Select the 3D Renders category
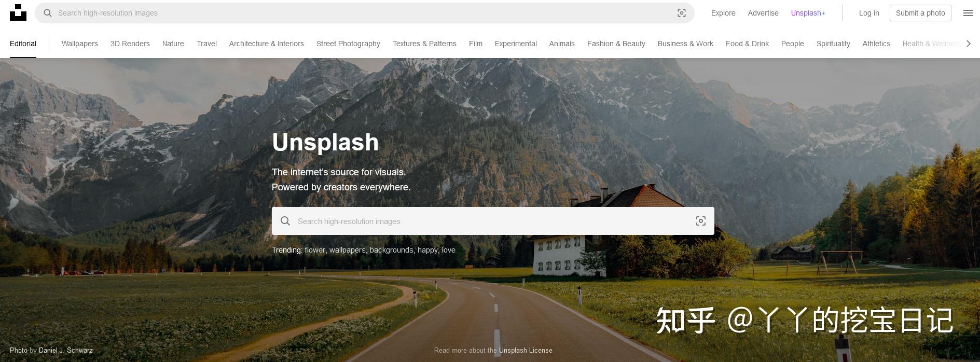This screenshot has height=362, width=980. point(130,44)
